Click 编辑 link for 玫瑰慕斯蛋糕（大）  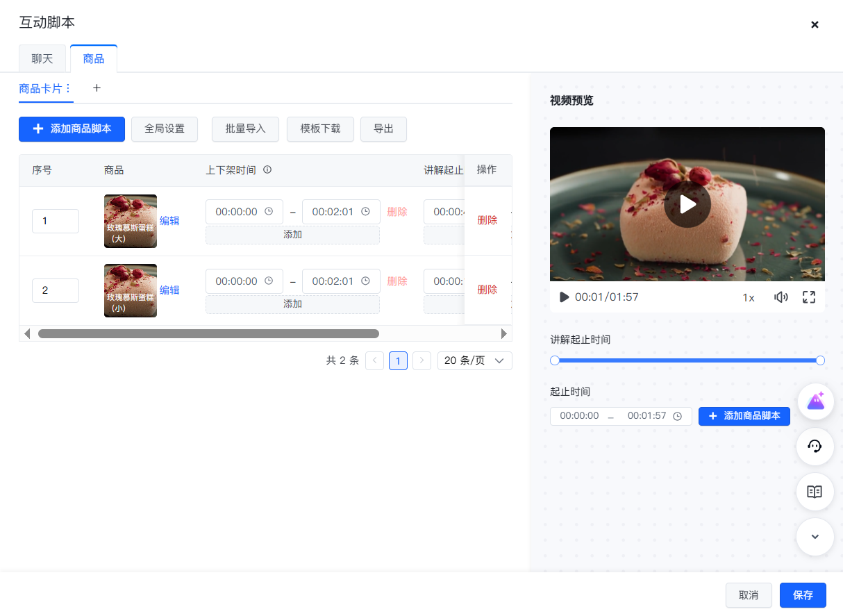coord(169,221)
